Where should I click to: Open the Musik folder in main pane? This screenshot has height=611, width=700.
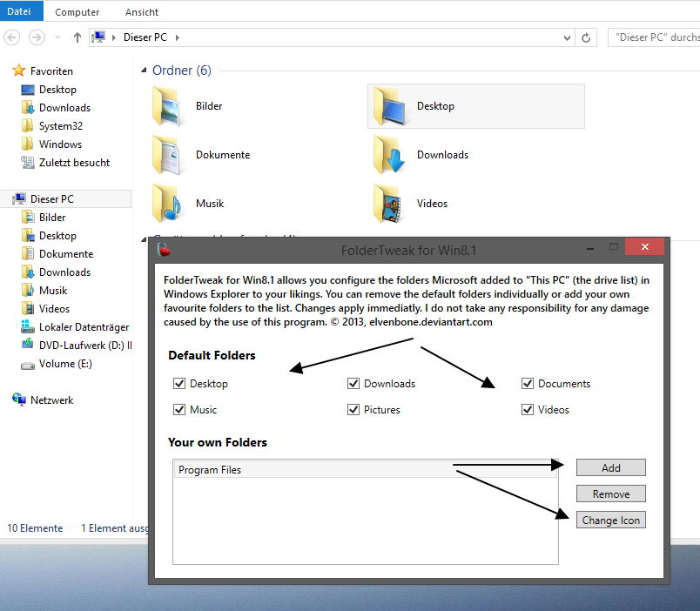[168, 204]
